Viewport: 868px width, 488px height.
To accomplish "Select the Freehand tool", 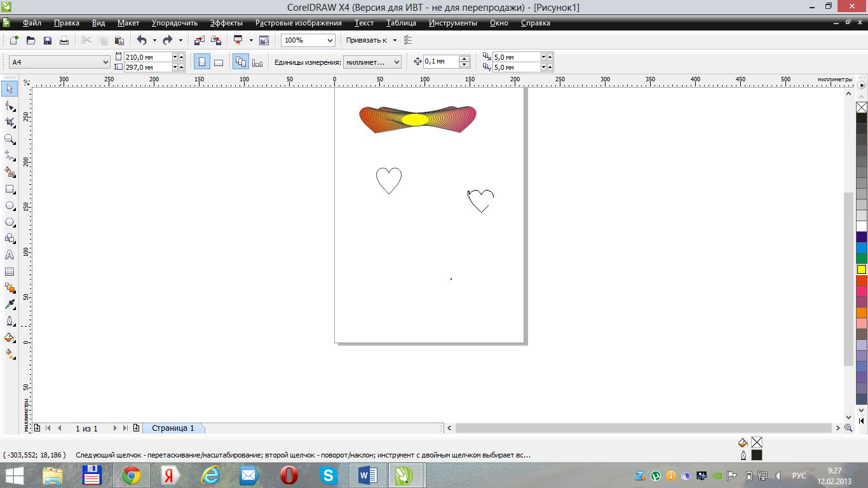I will click(x=10, y=155).
